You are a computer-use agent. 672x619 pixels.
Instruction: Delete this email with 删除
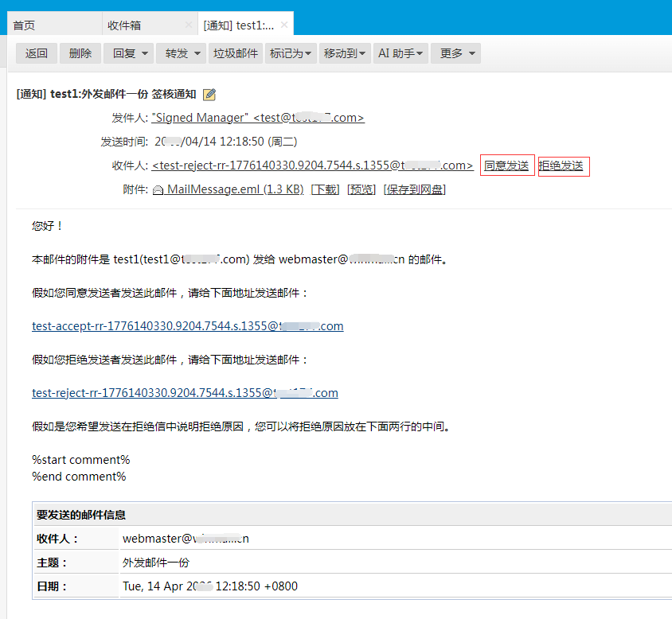[x=80, y=54]
